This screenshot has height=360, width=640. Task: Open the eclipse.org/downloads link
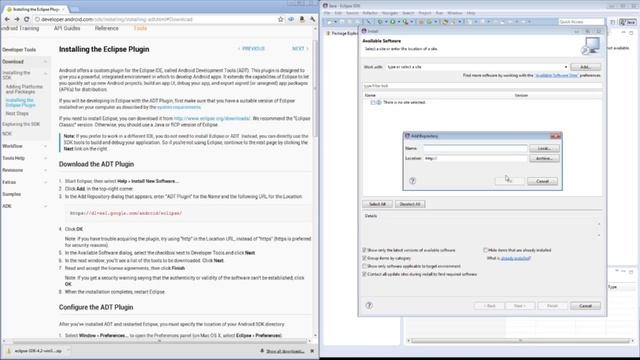pyautogui.click(x=212, y=118)
